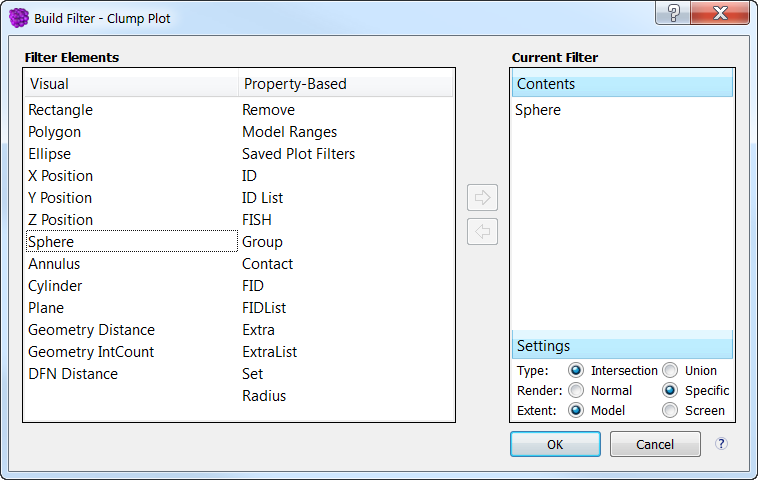Click the Property-Based column header
Image resolution: width=758 pixels, height=480 pixels.
coord(346,84)
